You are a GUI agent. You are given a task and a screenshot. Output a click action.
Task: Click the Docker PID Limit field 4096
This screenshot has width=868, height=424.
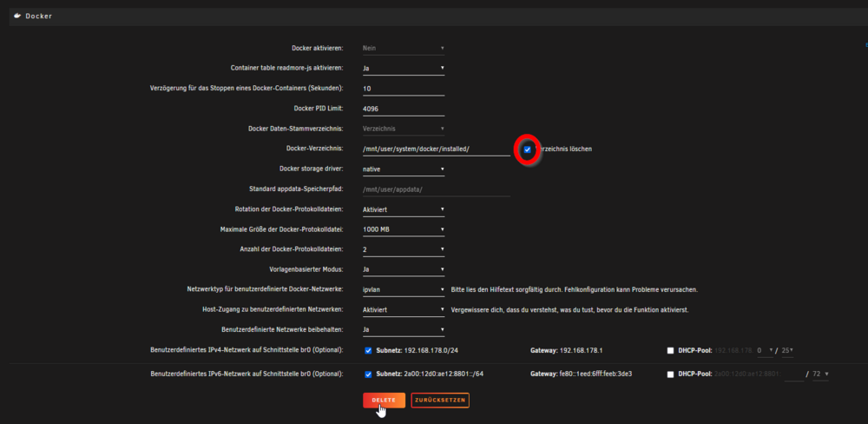tap(404, 109)
